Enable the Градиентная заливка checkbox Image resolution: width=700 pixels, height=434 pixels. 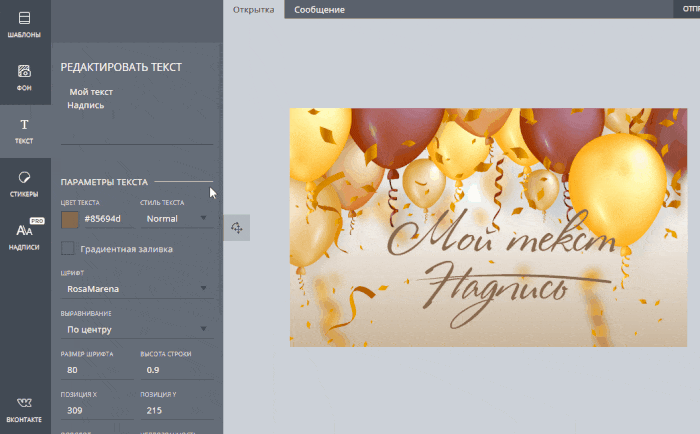[x=68, y=248]
